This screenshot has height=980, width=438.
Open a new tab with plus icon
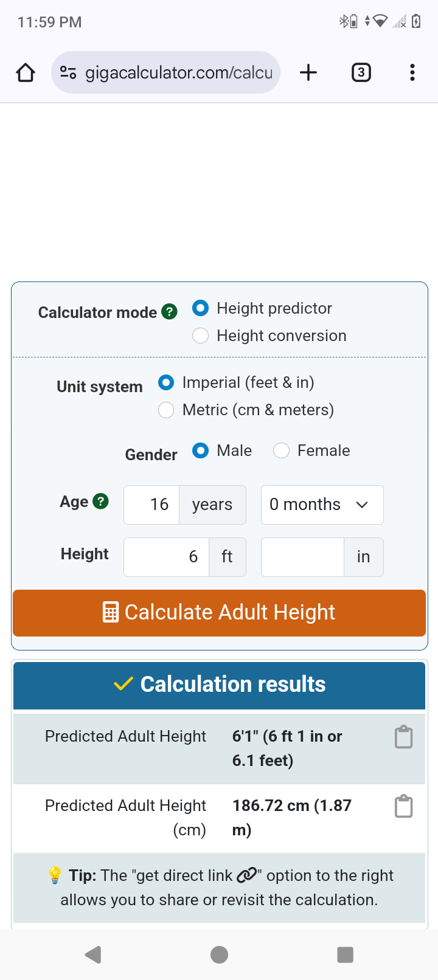tap(308, 73)
